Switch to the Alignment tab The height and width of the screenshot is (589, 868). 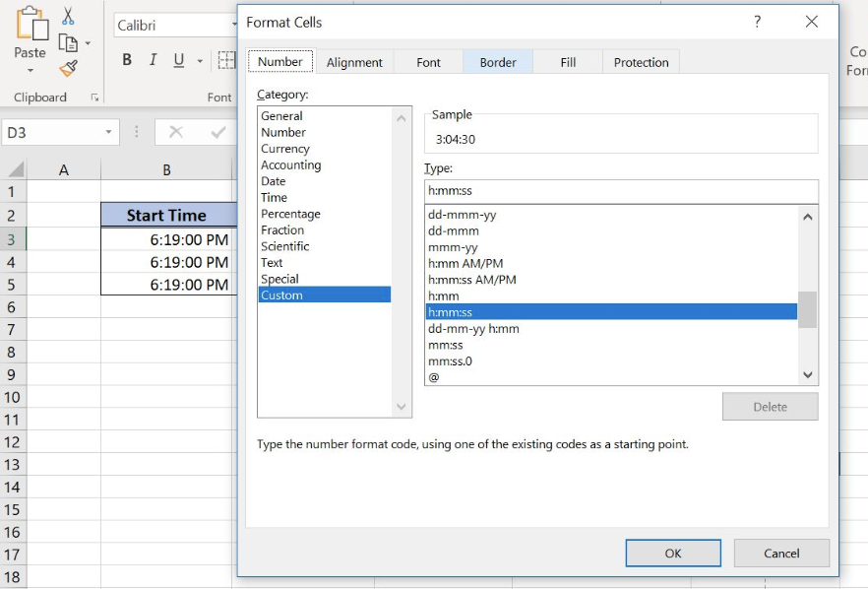tap(354, 61)
